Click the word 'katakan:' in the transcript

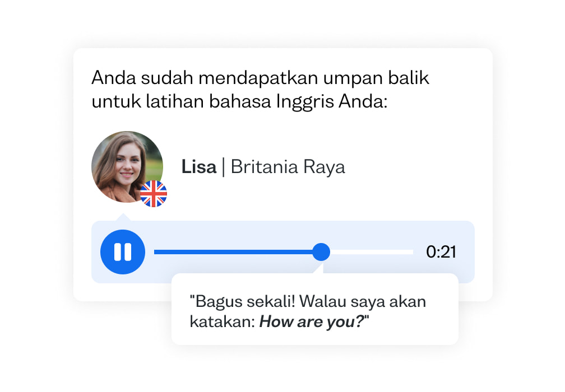[x=223, y=322]
